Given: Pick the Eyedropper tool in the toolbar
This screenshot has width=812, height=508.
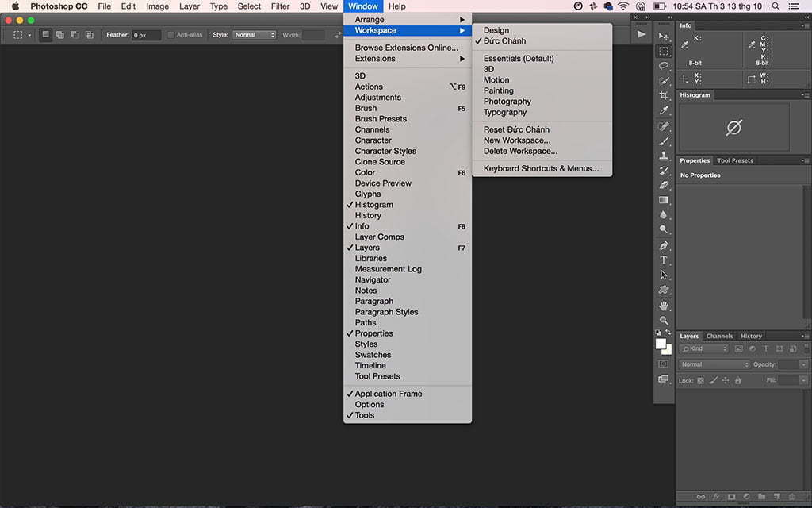Looking at the screenshot, I should [x=664, y=110].
